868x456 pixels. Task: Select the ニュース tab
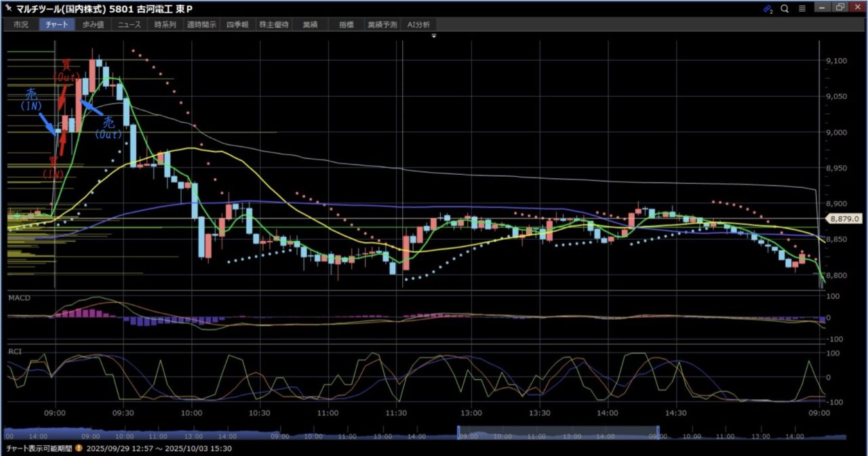click(x=129, y=24)
